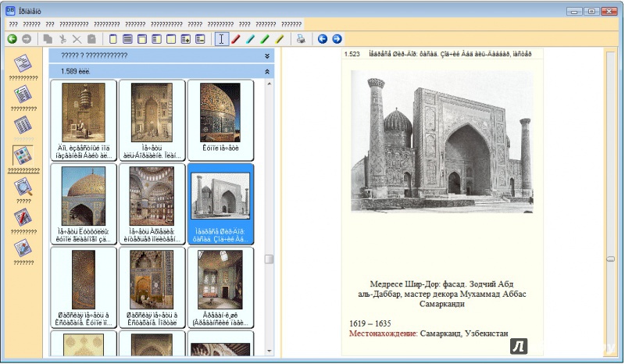Activate the I-beam text selection tool
The height and width of the screenshot is (364, 625).
221,38
